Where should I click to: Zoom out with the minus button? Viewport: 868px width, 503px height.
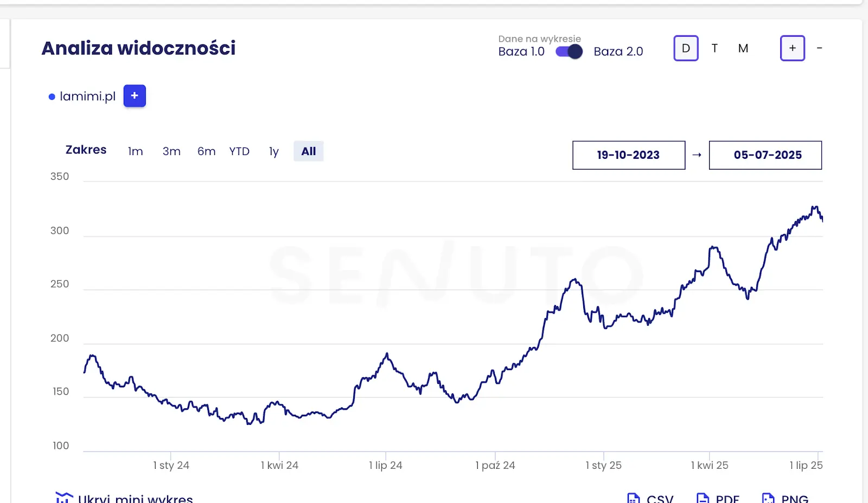pos(819,48)
